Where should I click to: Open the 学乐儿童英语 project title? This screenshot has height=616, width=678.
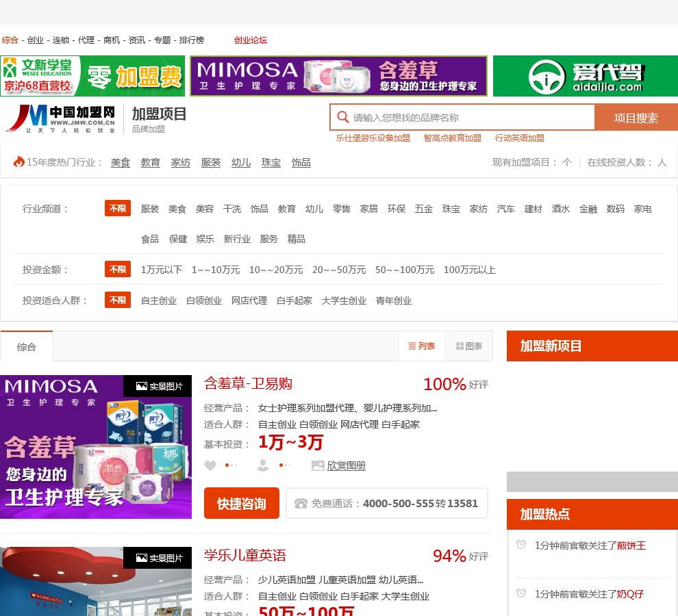tap(245, 555)
